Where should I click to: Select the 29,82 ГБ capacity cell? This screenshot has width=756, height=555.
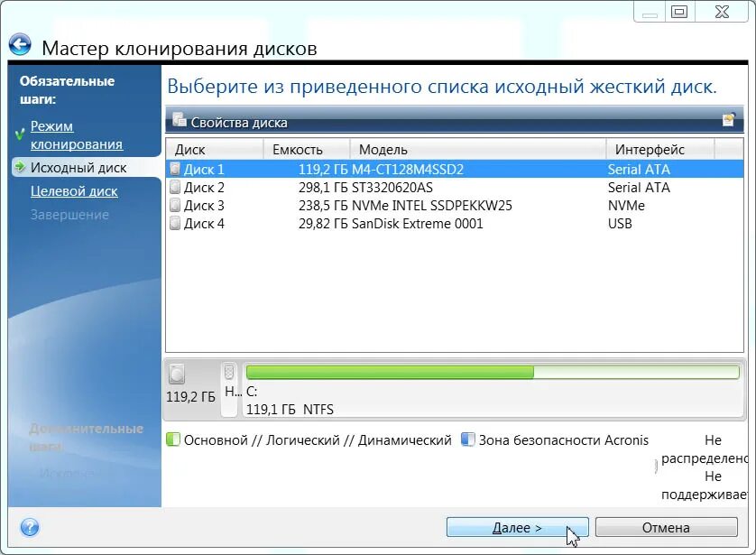pyautogui.click(x=323, y=223)
